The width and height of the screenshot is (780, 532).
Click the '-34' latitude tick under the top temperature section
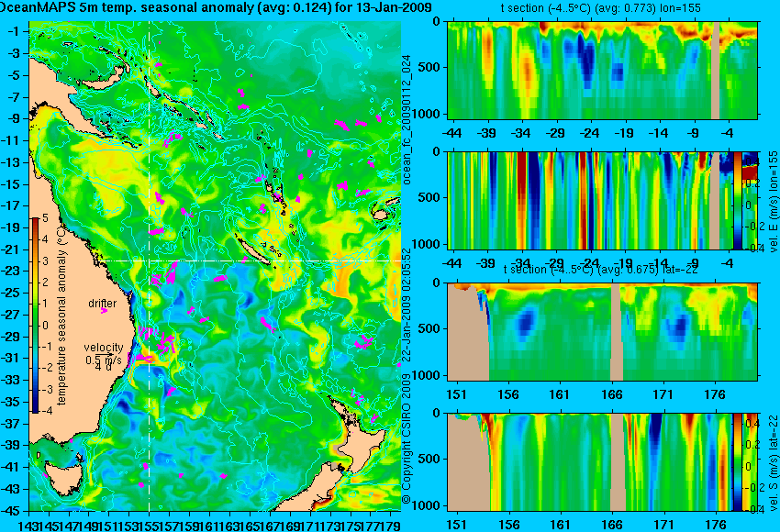click(x=523, y=133)
